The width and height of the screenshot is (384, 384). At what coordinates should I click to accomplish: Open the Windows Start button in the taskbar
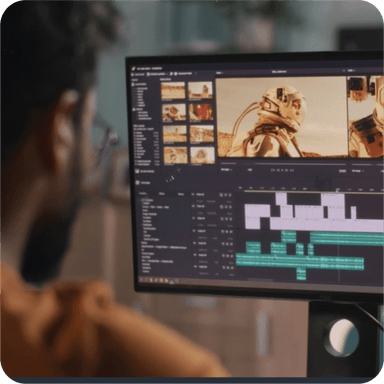pyautogui.click(x=141, y=280)
